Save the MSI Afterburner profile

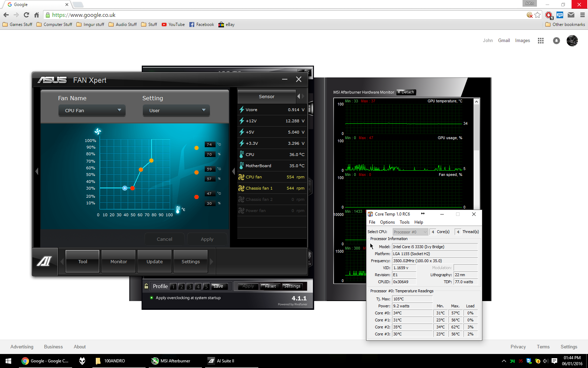218,286
